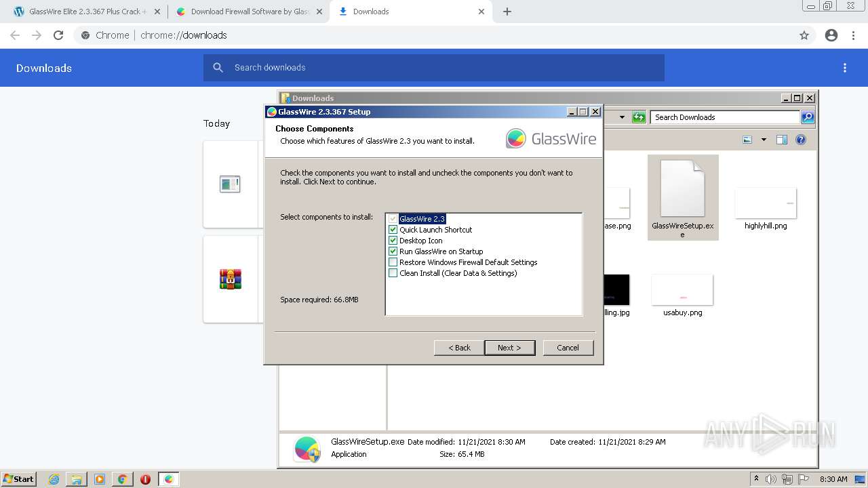The height and width of the screenshot is (488, 868).
Task: Close the Downloads browser tab
Action: tap(481, 12)
